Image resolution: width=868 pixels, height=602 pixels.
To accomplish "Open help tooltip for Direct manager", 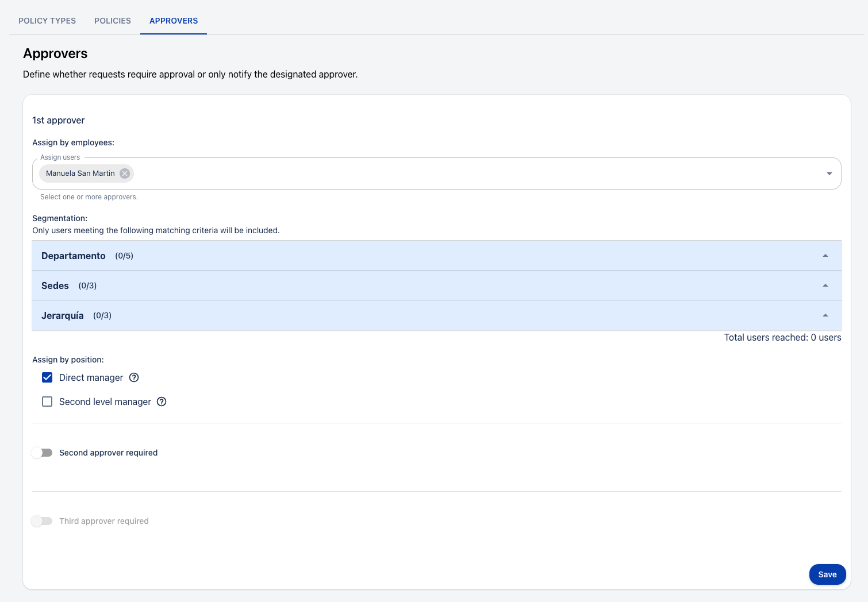I will point(134,377).
